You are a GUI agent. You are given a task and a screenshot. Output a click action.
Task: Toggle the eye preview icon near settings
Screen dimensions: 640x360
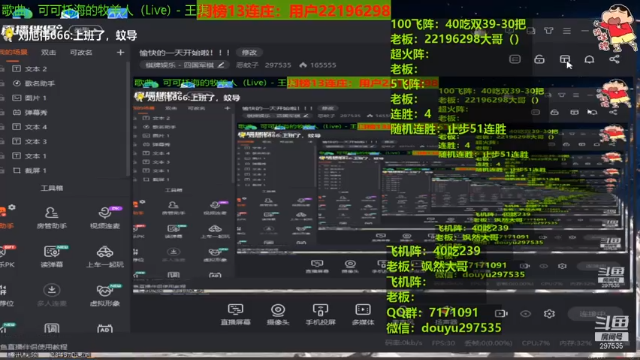click(x=525, y=313)
